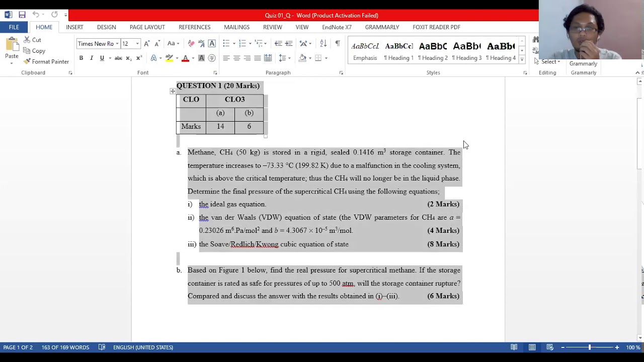
Task: Apply paragraph shading paint bucket
Action: (x=302, y=58)
